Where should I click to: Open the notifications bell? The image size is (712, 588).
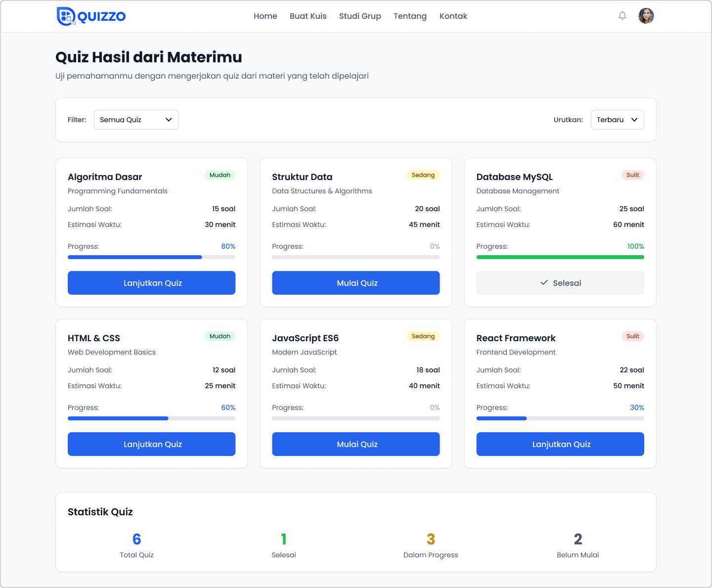tap(623, 16)
